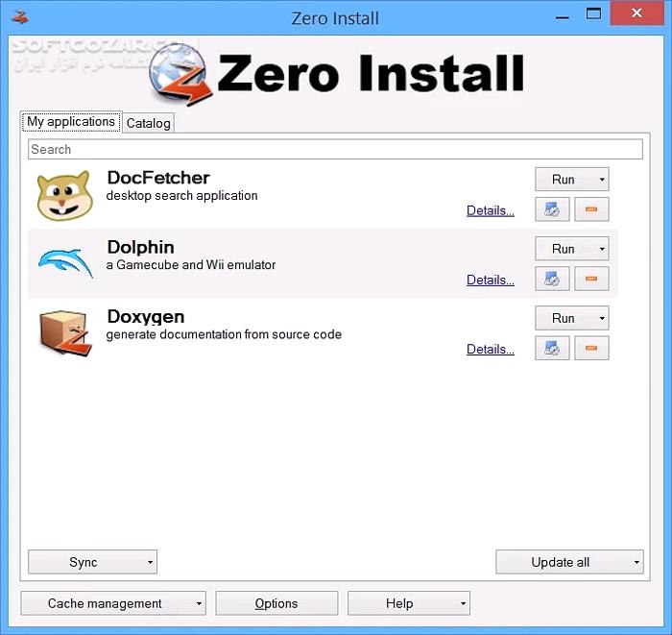This screenshot has width=672, height=635.
Task: Click the Zero Install title bar icon
Action: pos(20,17)
